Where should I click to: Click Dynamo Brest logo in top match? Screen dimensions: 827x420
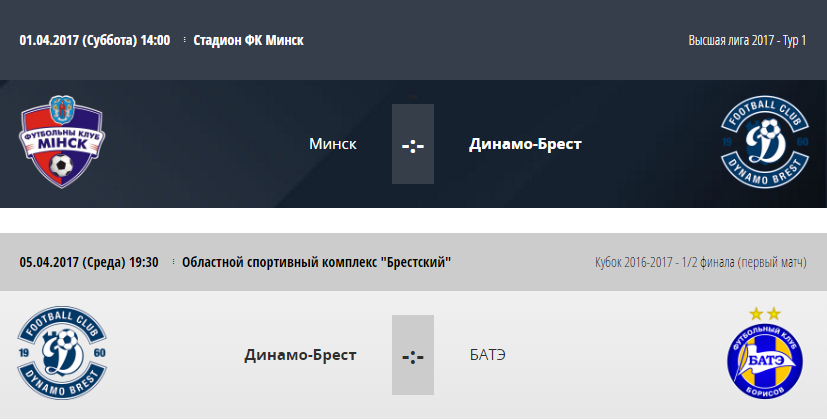click(x=765, y=142)
